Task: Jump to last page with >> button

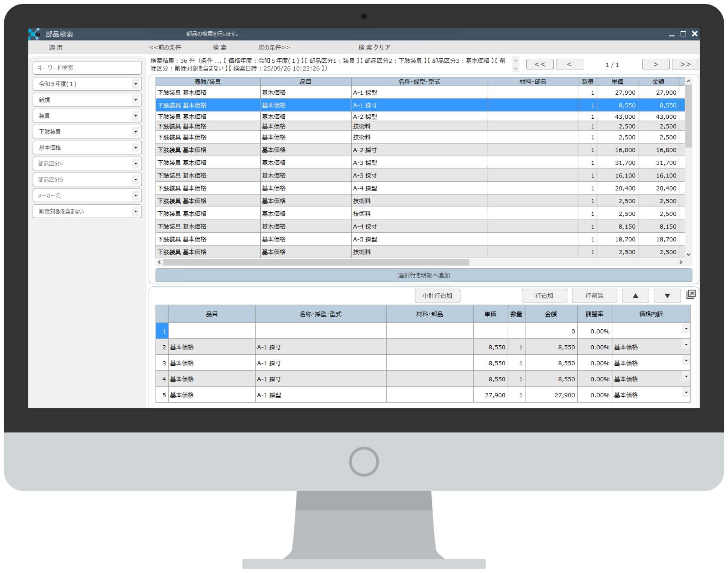Action: (x=685, y=64)
